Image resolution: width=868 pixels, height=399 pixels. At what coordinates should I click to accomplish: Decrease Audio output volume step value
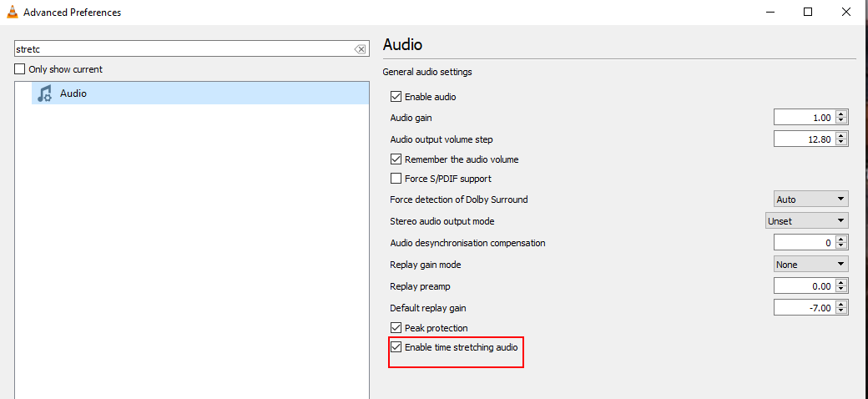841,142
